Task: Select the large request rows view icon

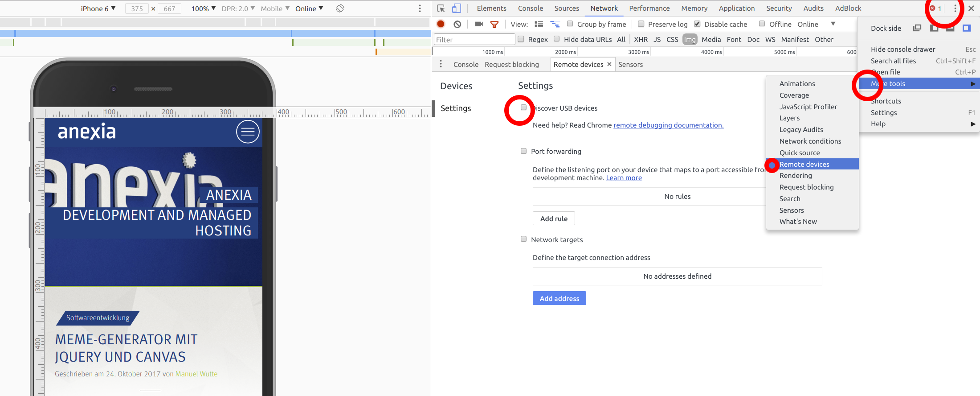Action: tap(539, 24)
